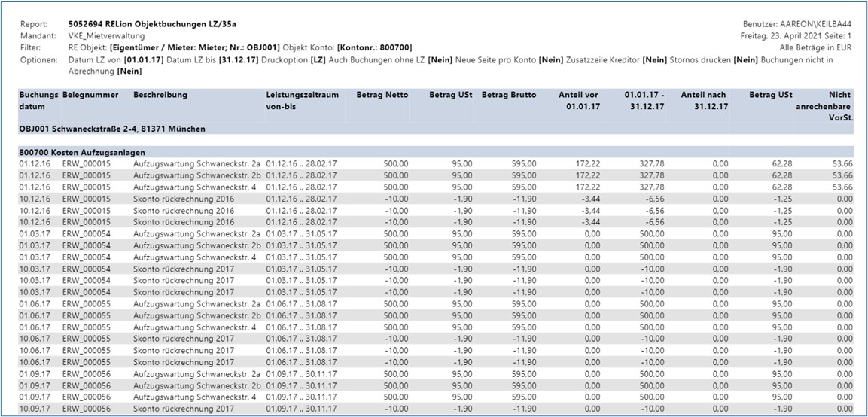
Task: Click the 'Buchungsdatum' column header
Action: point(38,100)
